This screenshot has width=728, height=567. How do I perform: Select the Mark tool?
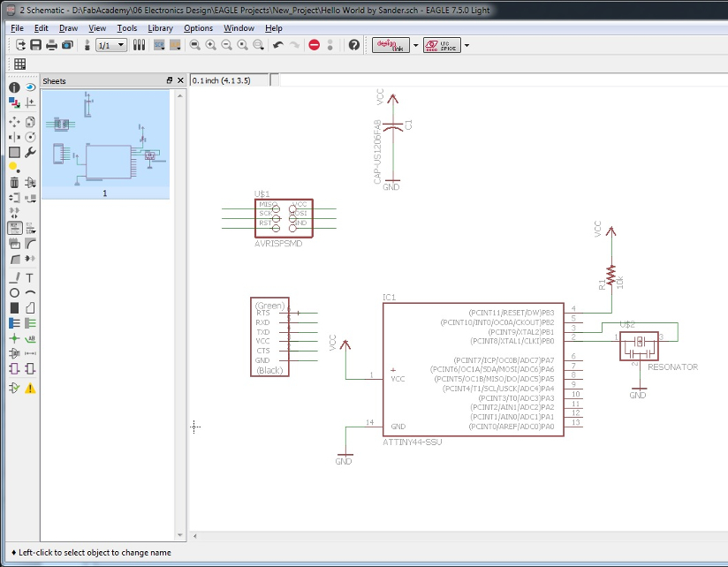(x=30, y=102)
